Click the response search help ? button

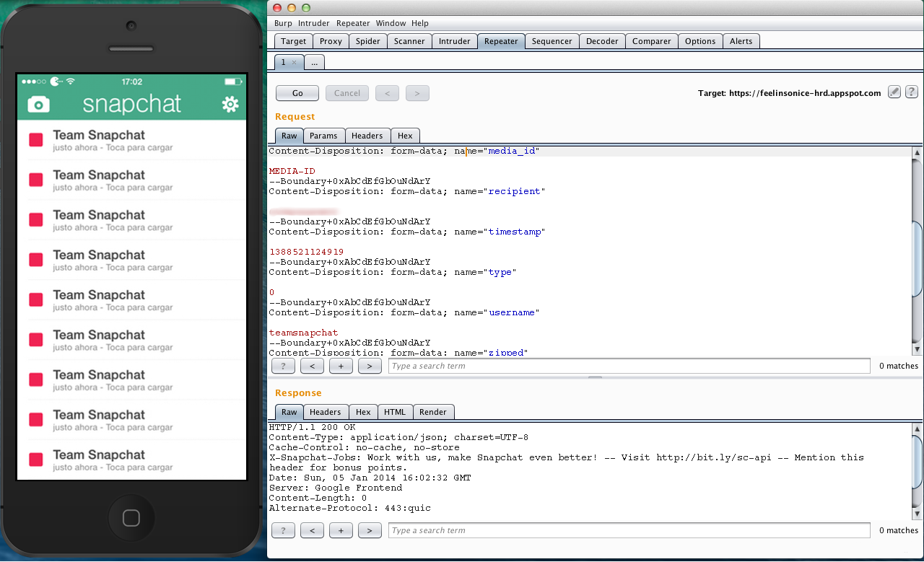coord(283,530)
